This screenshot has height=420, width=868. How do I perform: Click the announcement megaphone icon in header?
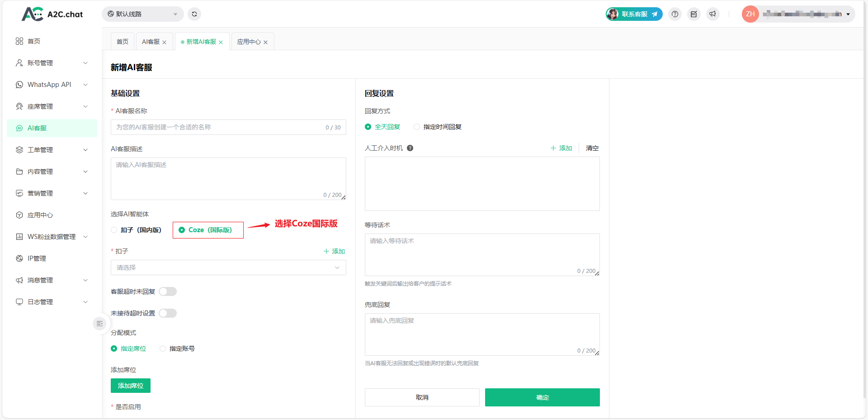pyautogui.click(x=713, y=14)
